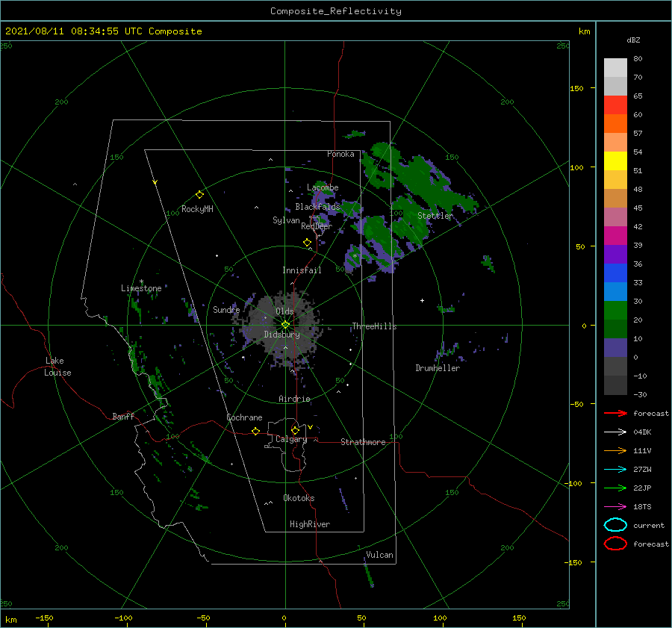This screenshot has width=672, height=628.
Task: Click the gray ground clutter around Olds
Action: click(283, 328)
